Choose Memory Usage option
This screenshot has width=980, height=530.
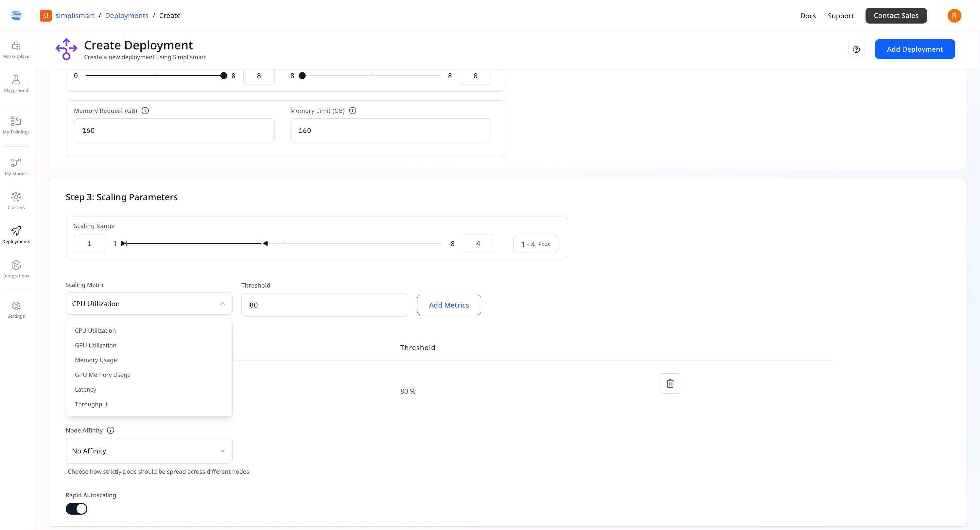149,360
